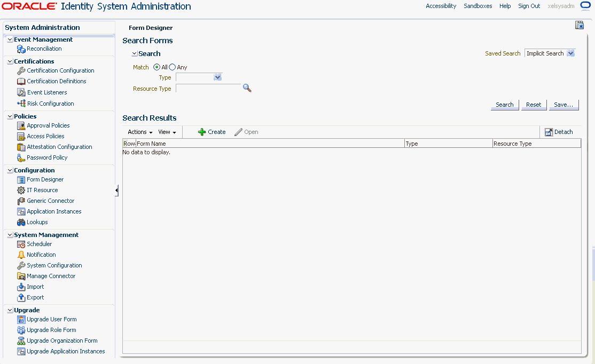The image size is (595, 364).
Task: Open the Help link
Action: [505, 6]
